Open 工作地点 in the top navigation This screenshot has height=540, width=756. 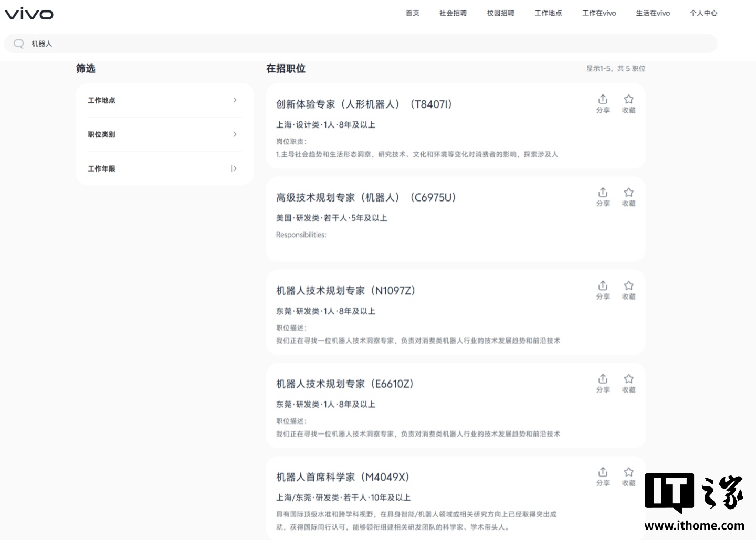(x=548, y=13)
